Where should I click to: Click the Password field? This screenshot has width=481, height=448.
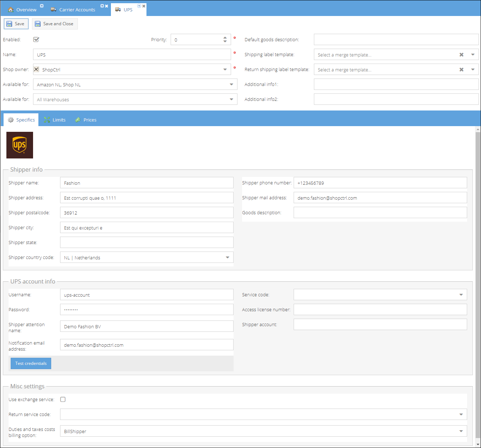[x=147, y=309]
